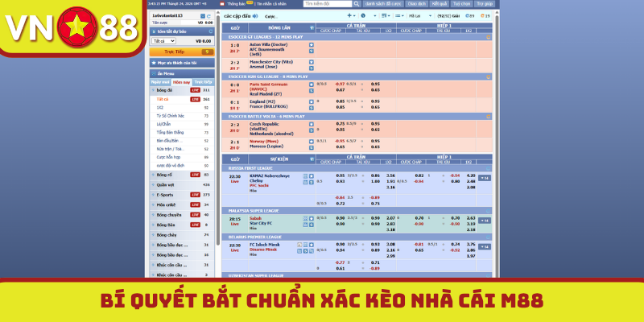This screenshot has width=644, height=322.
Task: Open the line view dropdown in toolbar
Action: (x=399, y=16)
